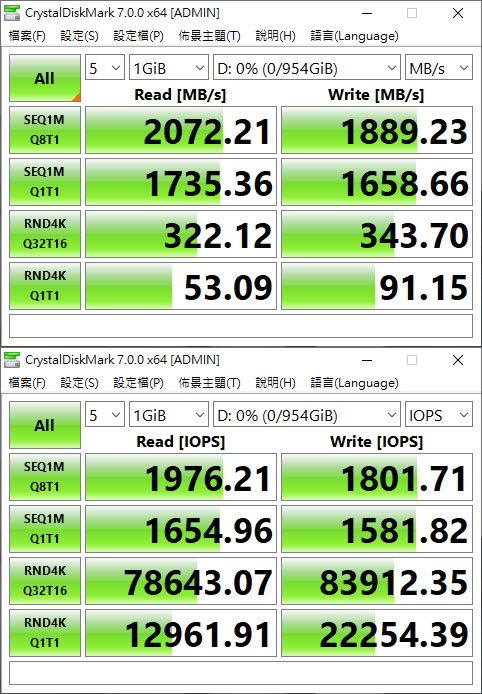Viewport: 482px width, 694px height.
Task: Open 佈景主題(T) menu in bottom window
Action: click(x=209, y=383)
